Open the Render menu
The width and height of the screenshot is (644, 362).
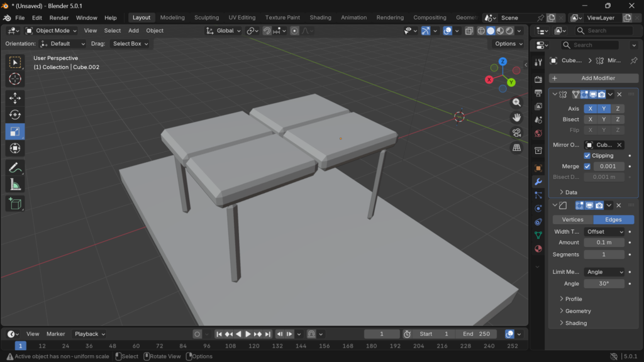tap(58, 17)
